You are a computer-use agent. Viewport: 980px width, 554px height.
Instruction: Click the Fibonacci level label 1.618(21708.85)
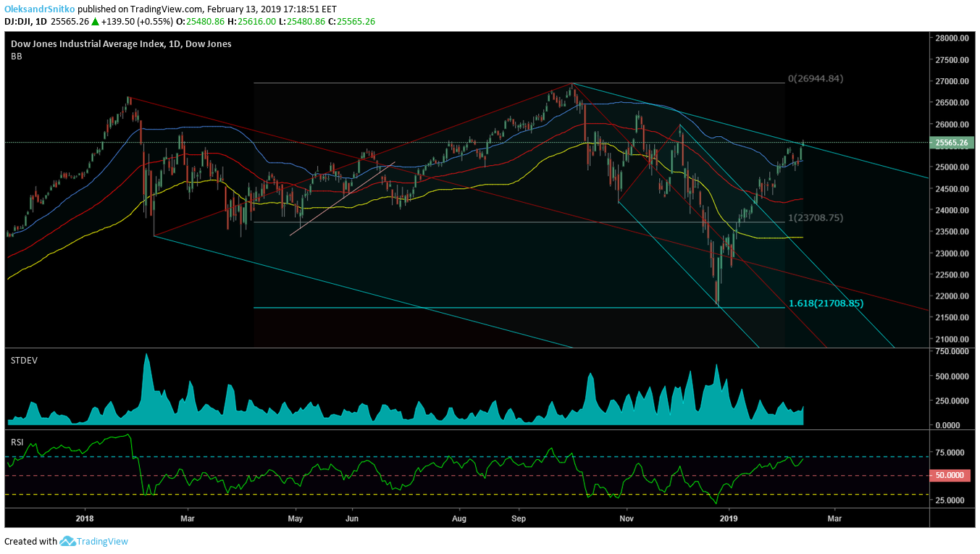pyautogui.click(x=826, y=303)
